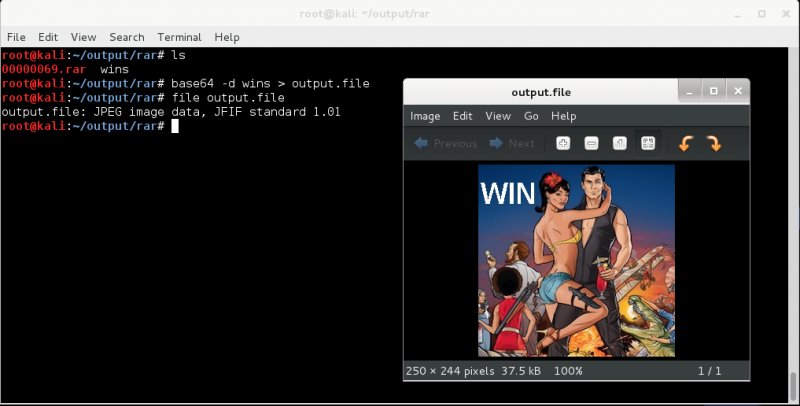Click the terminal vertical scrollbar handle

click(x=793, y=386)
